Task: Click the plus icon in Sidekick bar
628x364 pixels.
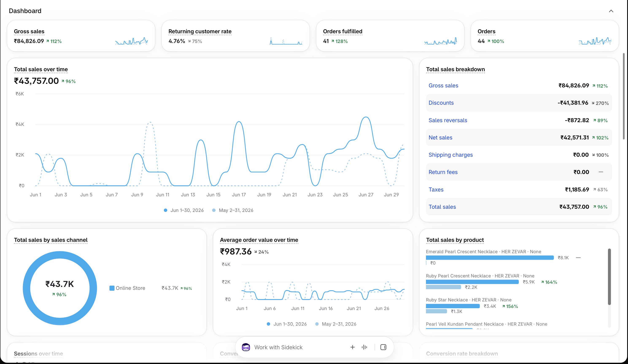Action: pyautogui.click(x=352, y=347)
